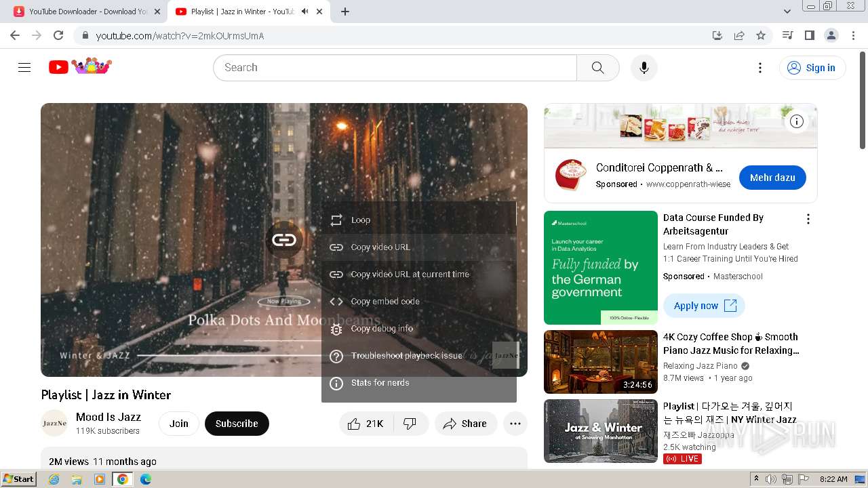Screen dimensions: 868x488
Task: Select Copy embed code option
Action: [x=419, y=301]
